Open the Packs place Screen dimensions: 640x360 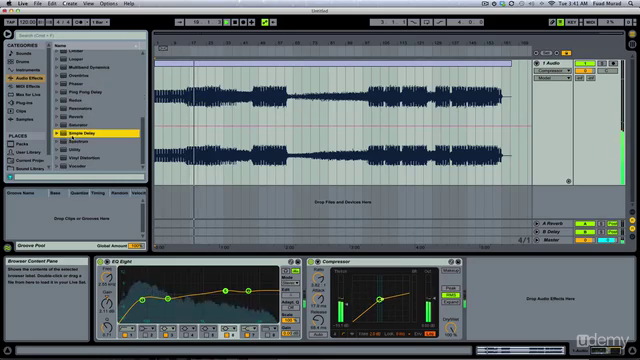tap(22, 144)
